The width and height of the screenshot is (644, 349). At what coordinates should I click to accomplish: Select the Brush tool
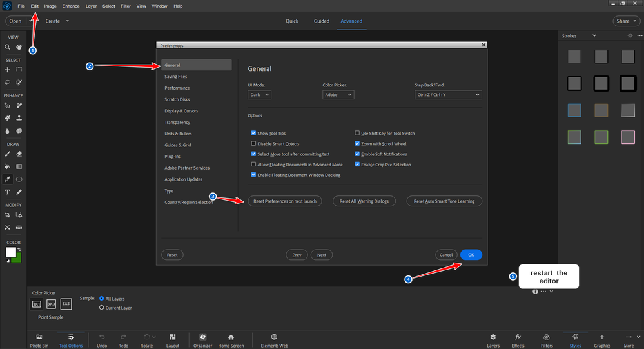7,154
